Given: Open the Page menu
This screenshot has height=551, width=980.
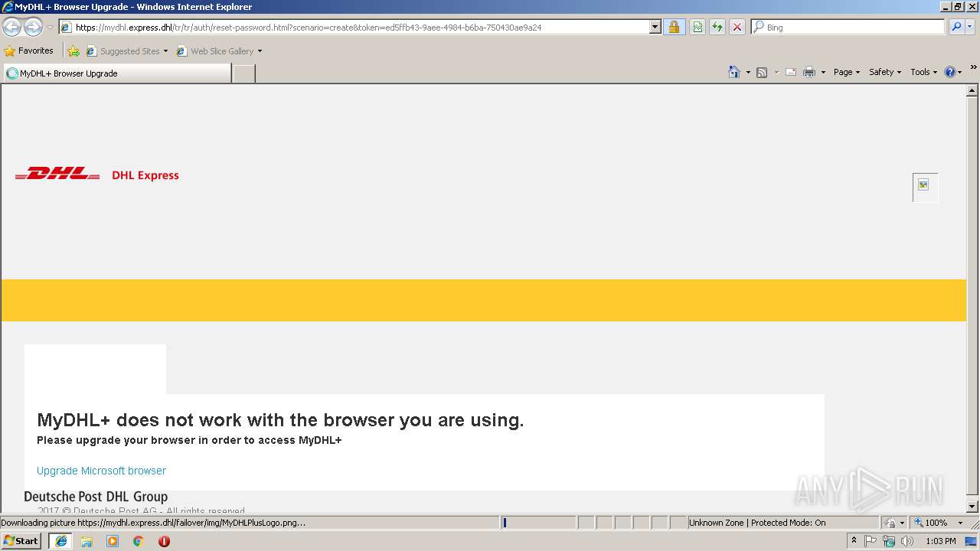Looking at the screenshot, I should pyautogui.click(x=847, y=72).
